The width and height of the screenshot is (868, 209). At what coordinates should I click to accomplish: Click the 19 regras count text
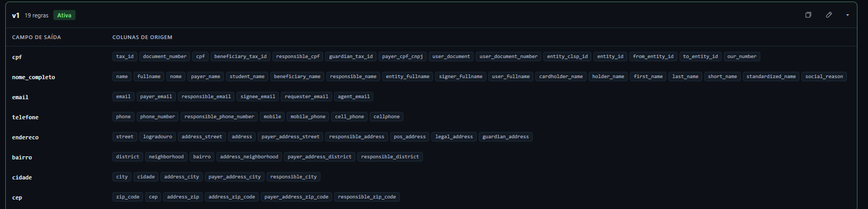pos(36,15)
